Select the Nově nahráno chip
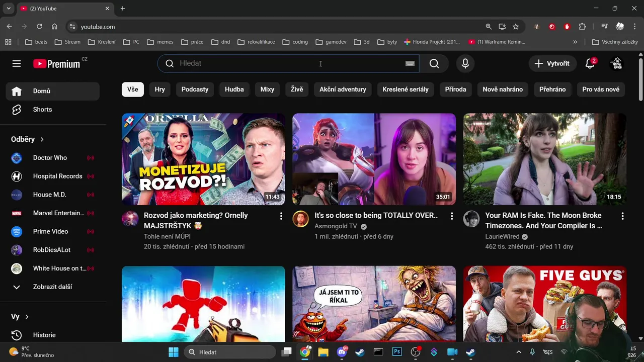 click(503, 89)
